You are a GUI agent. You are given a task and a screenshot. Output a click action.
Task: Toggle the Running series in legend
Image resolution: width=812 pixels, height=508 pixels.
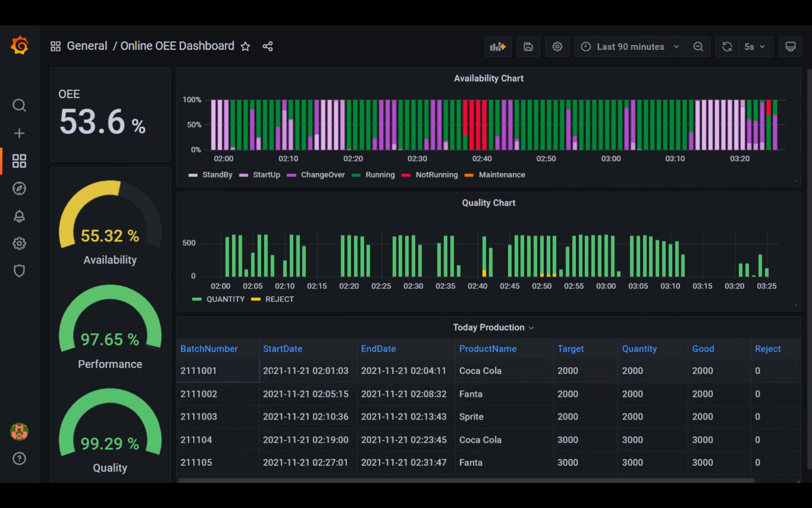click(x=380, y=175)
